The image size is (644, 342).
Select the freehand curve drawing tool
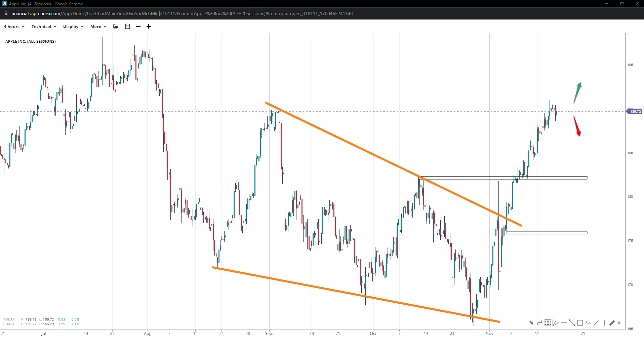click(x=539, y=323)
